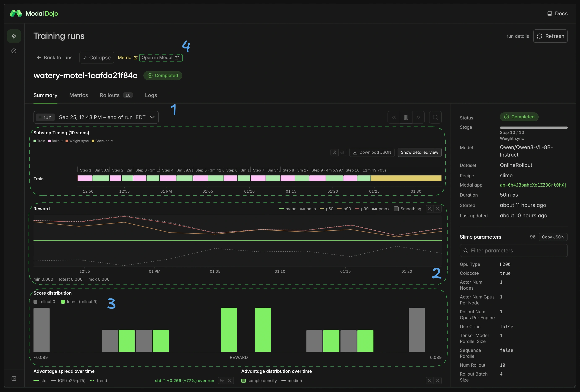The height and width of the screenshot is (392, 580).
Task: Go Back to runs
Action: 55,58
